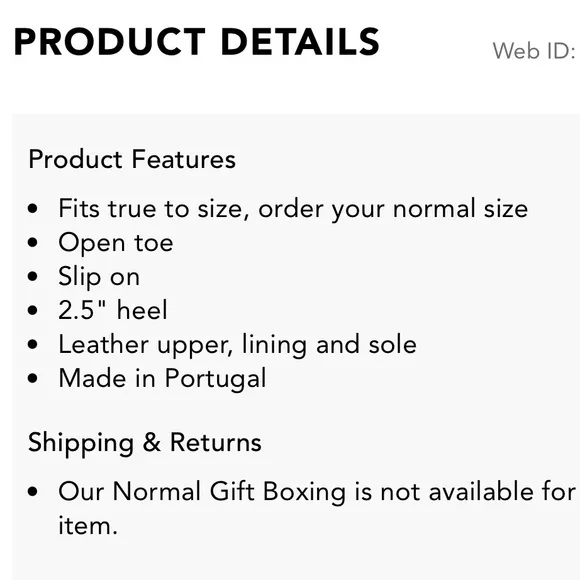
Task: Select the Shipping & Returns subheading
Action: tap(145, 443)
